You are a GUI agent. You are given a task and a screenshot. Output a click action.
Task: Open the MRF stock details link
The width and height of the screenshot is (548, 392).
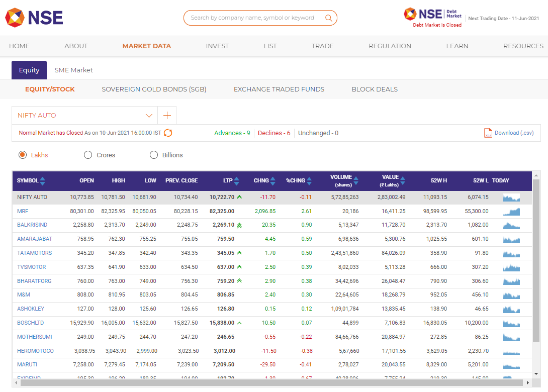click(23, 211)
